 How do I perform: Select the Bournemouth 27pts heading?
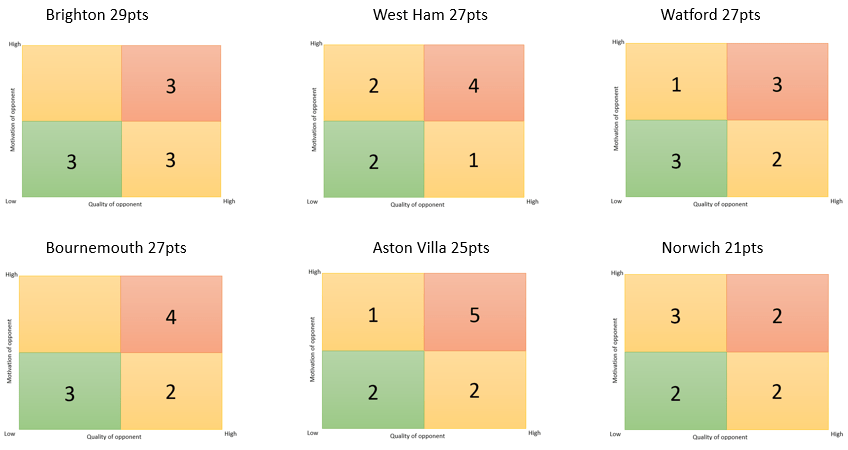tap(115, 248)
